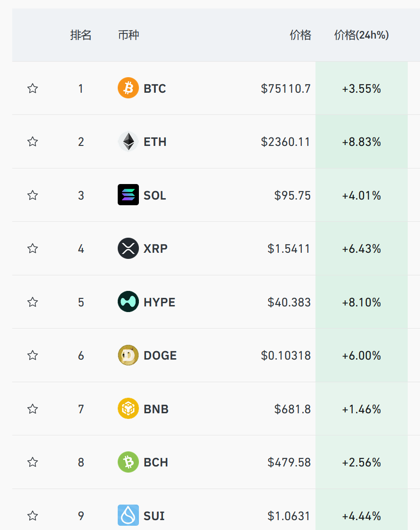420x530 pixels.
Task: Click the HYPE coin icon
Action: 128,302
